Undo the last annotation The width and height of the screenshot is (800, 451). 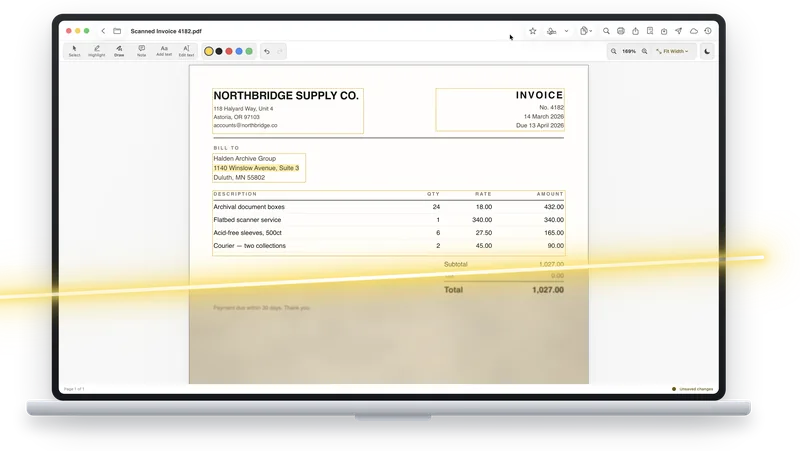(x=267, y=52)
